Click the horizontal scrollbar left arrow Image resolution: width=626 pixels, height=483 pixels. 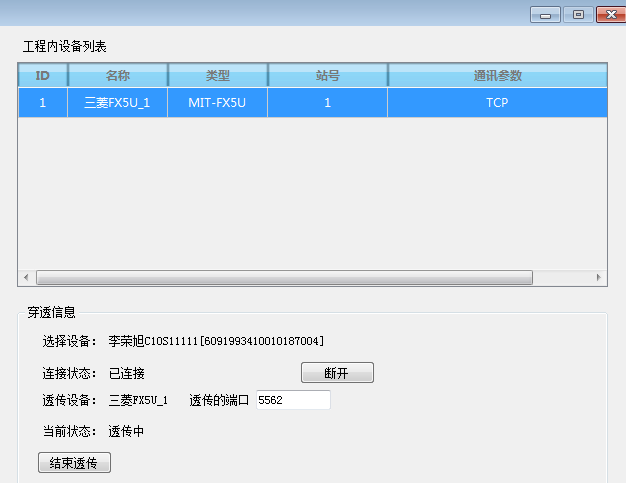coord(26,277)
